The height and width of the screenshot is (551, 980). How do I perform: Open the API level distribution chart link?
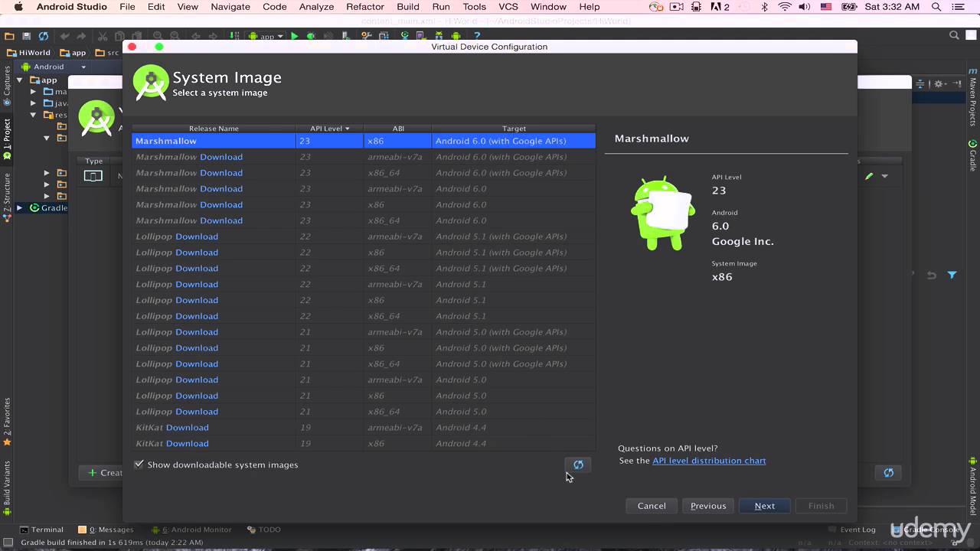pos(709,461)
